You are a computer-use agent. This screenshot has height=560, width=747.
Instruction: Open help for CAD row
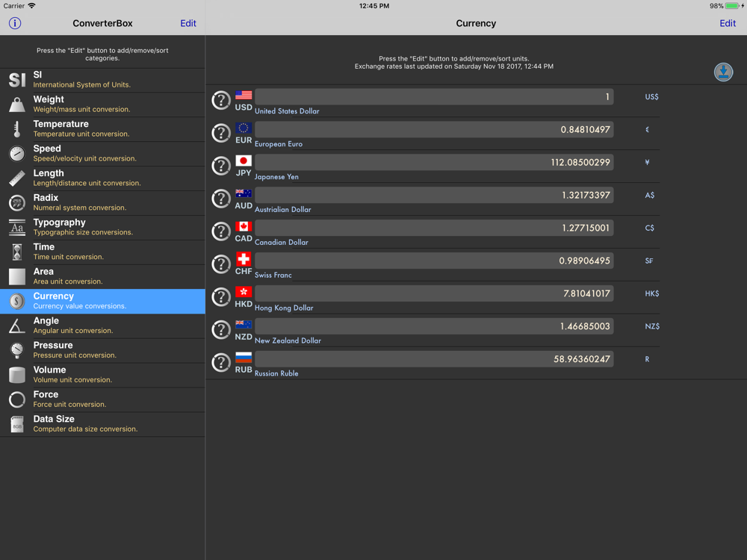coord(221,232)
